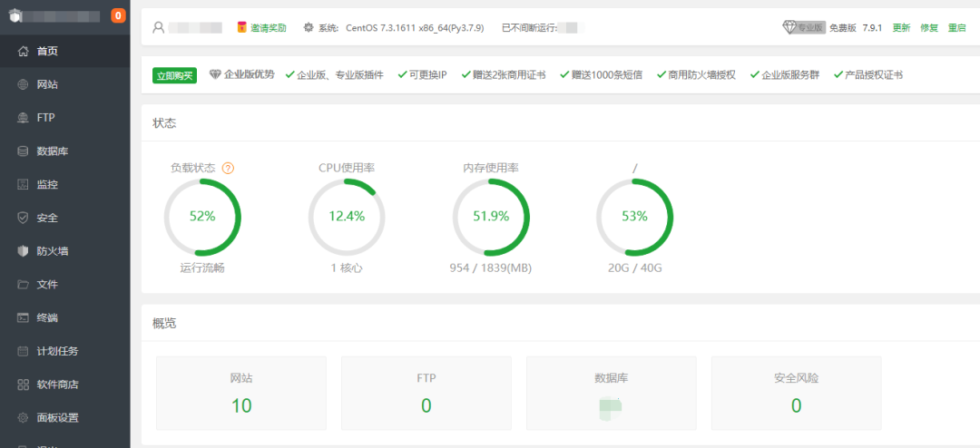The image size is (980, 448).
Task: Click the 重启 link
Action: [956, 27]
